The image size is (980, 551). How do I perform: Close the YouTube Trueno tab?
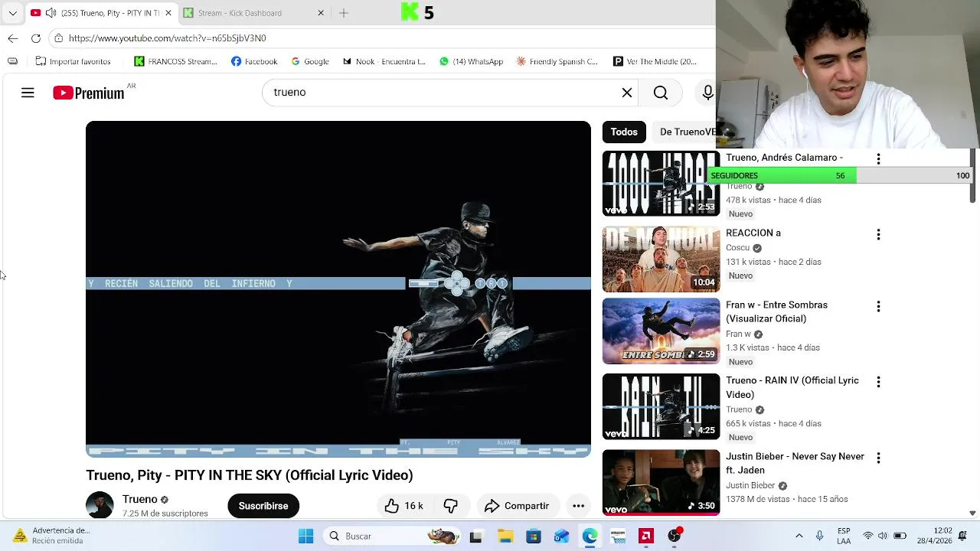168,13
